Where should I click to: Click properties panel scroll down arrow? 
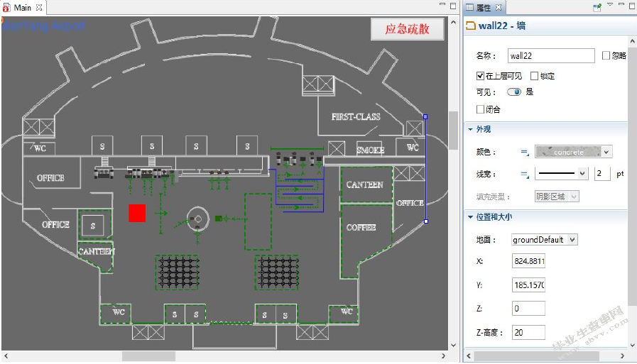click(x=632, y=345)
